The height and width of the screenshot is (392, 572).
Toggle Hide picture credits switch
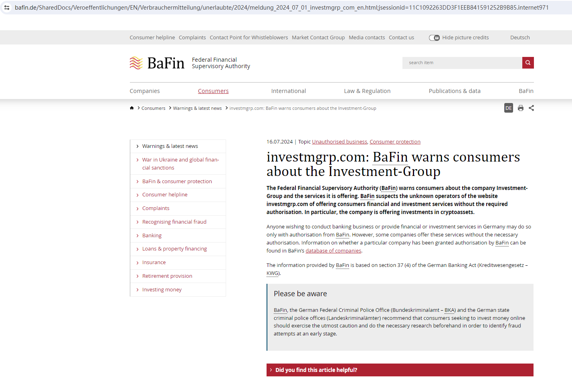click(434, 38)
